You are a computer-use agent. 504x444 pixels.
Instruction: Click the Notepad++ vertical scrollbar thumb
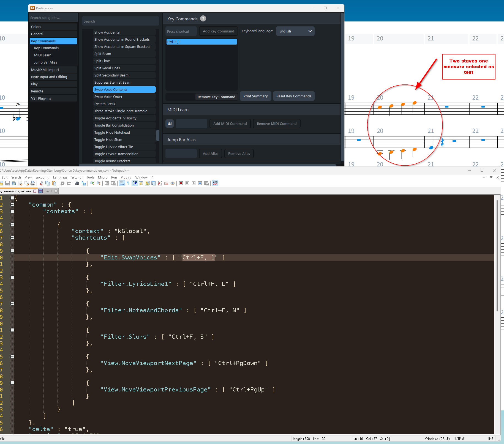pos(497,256)
